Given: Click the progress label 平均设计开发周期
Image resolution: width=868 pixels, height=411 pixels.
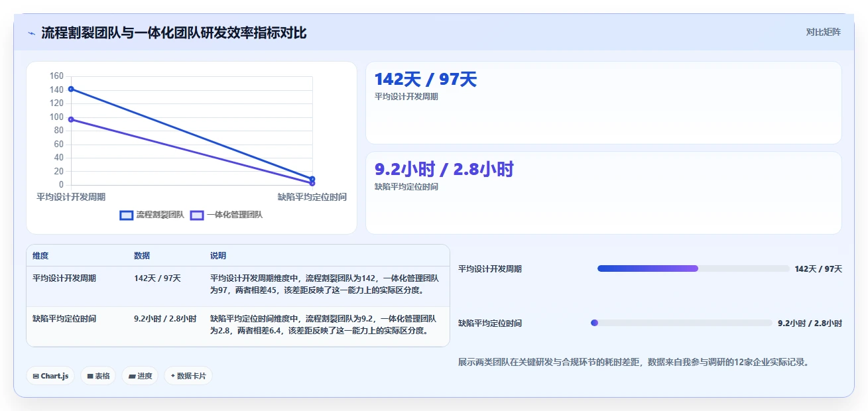Looking at the screenshot, I should 490,269.
